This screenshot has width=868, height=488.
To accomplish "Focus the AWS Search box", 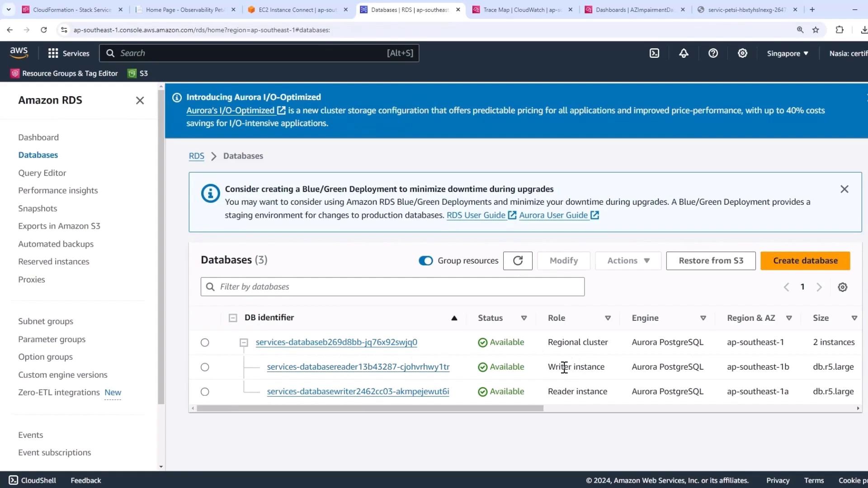I will pos(259,53).
